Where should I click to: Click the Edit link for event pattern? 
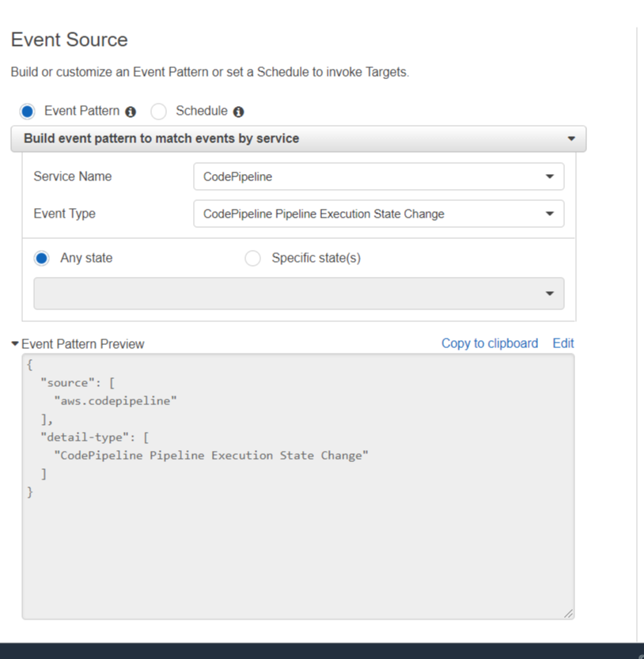(563, 343)
